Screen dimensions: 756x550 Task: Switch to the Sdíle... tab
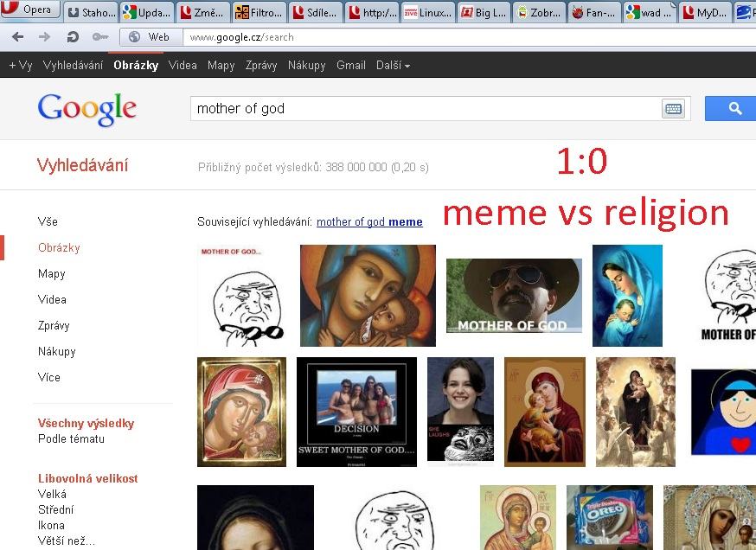coord(316,12)
